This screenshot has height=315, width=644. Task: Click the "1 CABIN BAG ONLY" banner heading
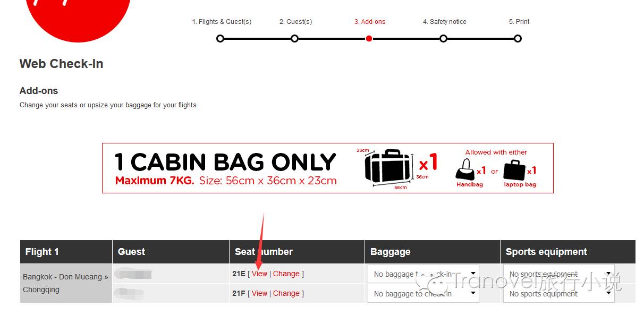225,162
